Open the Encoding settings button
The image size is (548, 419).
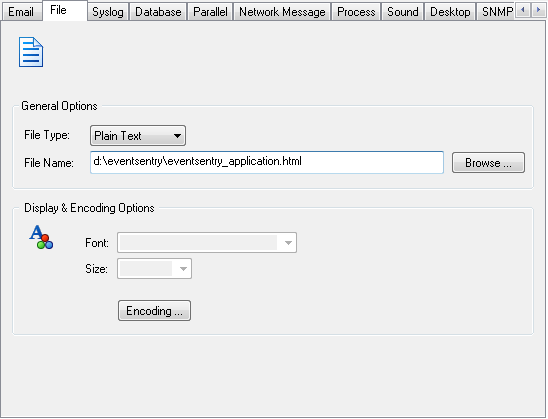(154, 310)
